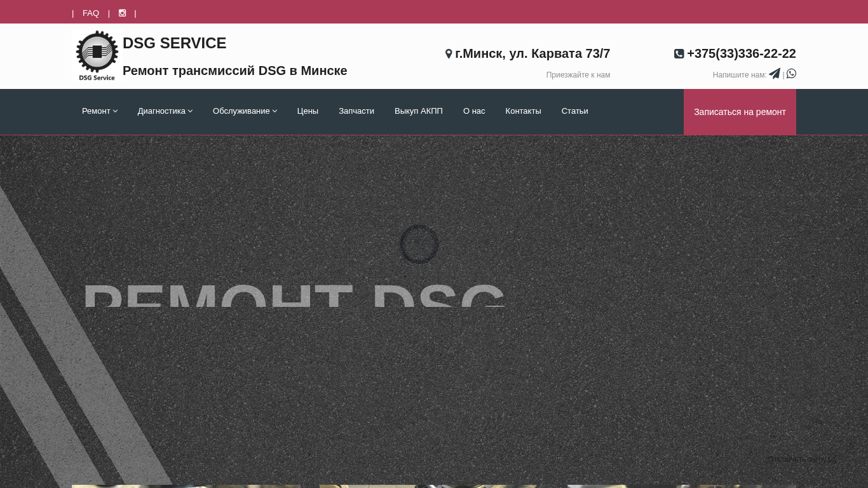Click the Напишите нам: label
Viewport: 868px width, 488px height.
coord(740,75)
